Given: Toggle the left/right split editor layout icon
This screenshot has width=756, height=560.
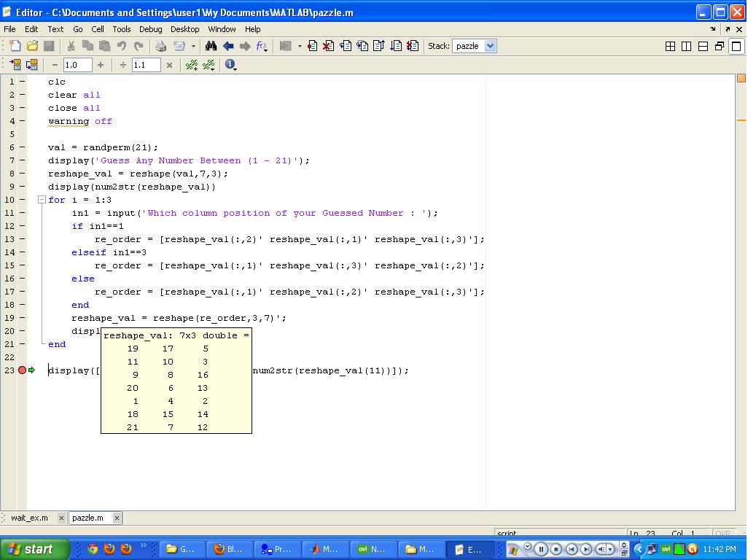Looking at the screenshot, I should pyautogui.click(x=686, y=45).
